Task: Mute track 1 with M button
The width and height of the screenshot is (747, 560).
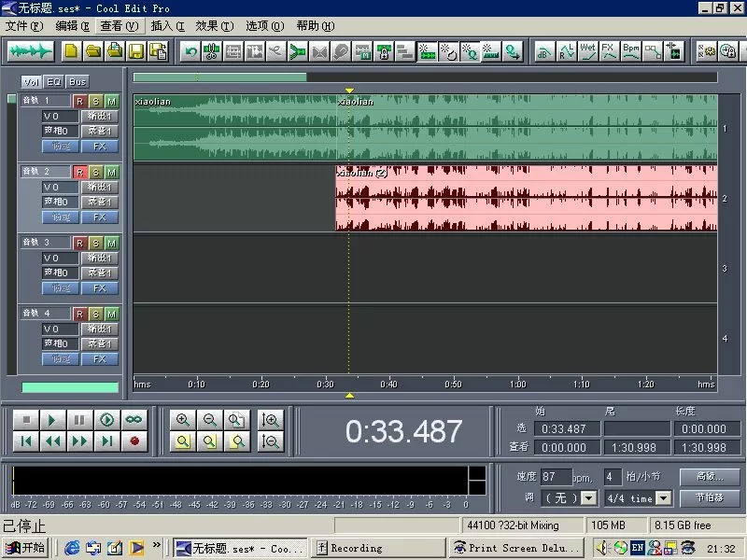Action: pyautogui.click(x=112, y=101)
